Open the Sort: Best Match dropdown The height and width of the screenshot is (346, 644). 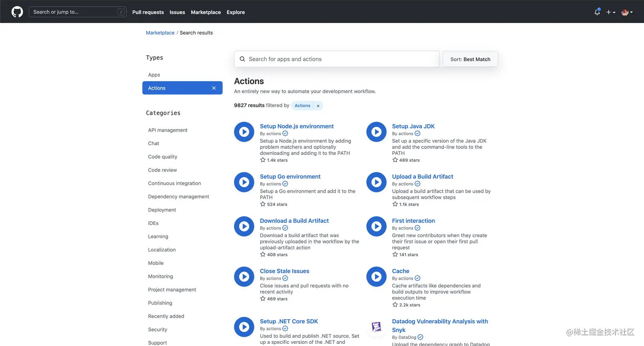[x=470, y=59]
